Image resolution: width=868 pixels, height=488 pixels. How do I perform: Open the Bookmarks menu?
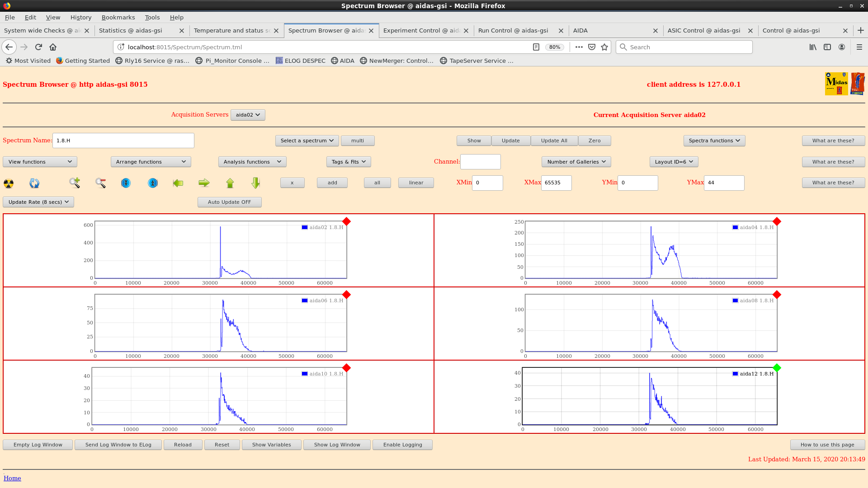pyautogui.click(x=118, y=17)
